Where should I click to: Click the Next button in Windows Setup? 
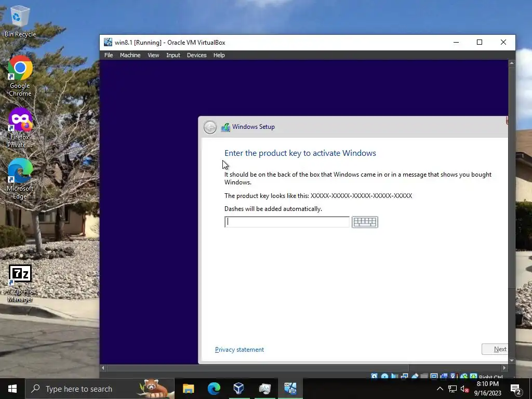495,349
